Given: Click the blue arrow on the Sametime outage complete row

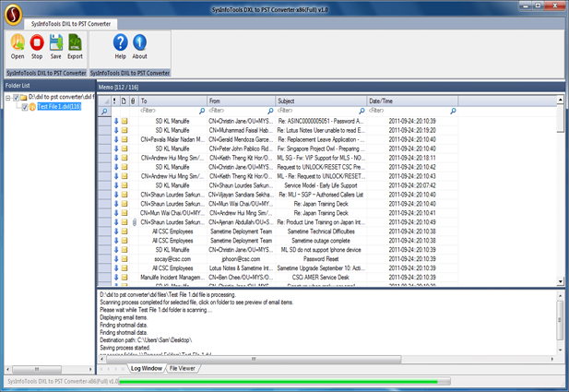Looking at the screenshot, I should pos(116,241).
